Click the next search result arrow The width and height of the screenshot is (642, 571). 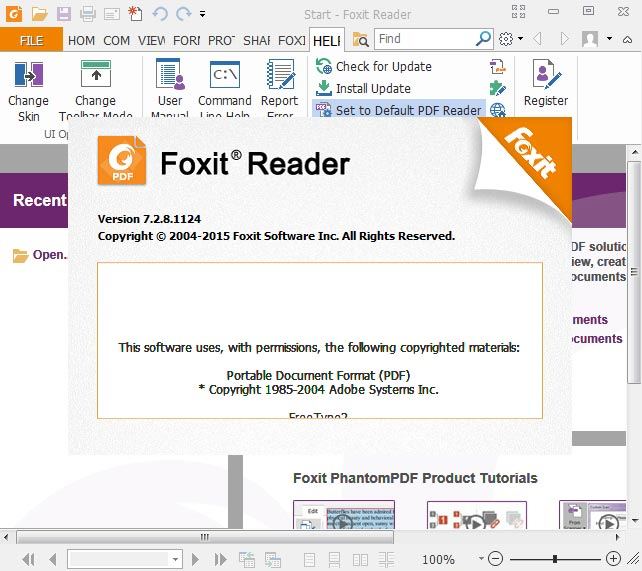click(565, 39)
